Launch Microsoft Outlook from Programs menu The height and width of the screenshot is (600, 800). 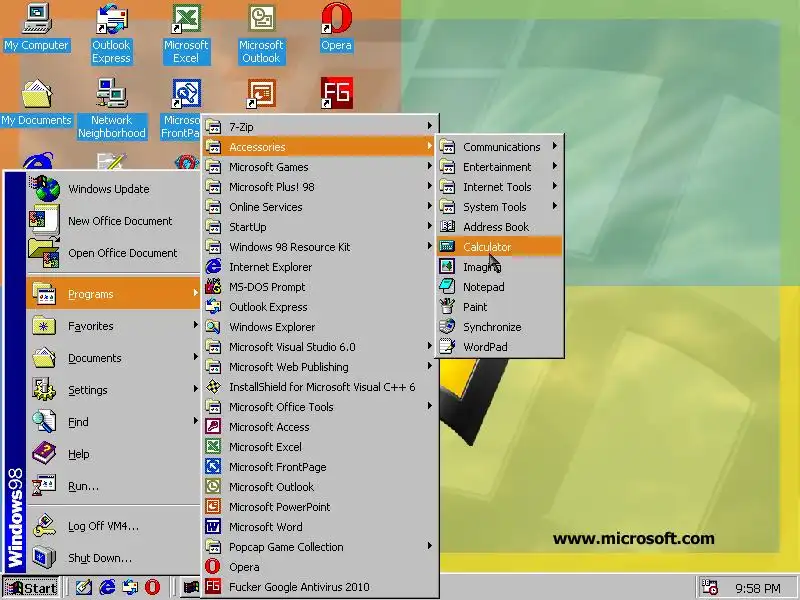(x=320, y=486)
